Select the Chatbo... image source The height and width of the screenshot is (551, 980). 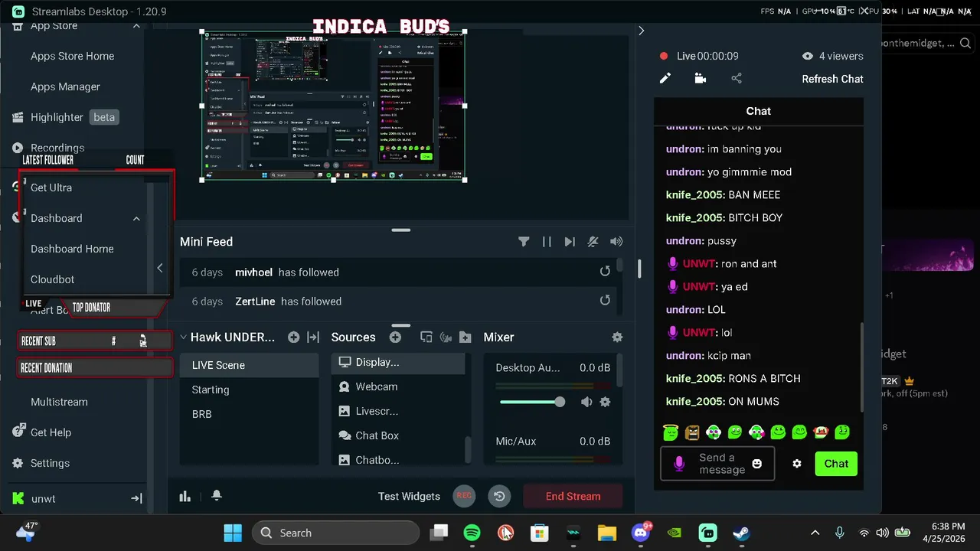tap(397, 460)
